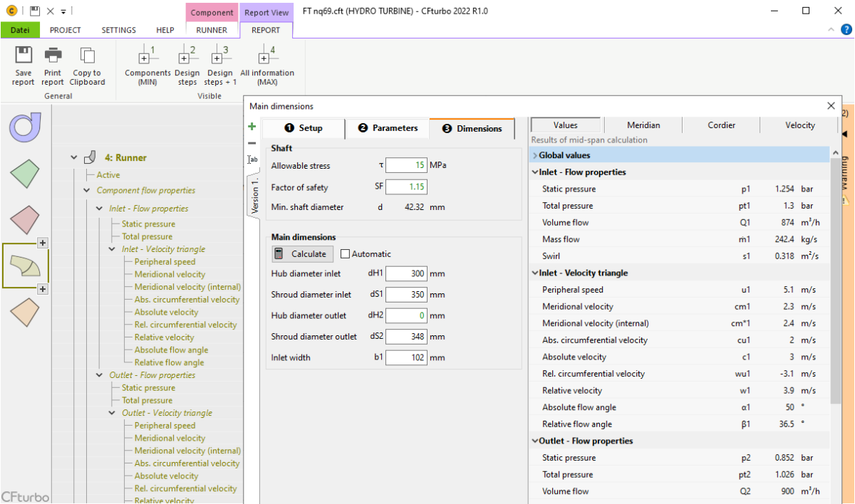
Task: Open the HELP ribbon tab
Action: tap(165, 30)
